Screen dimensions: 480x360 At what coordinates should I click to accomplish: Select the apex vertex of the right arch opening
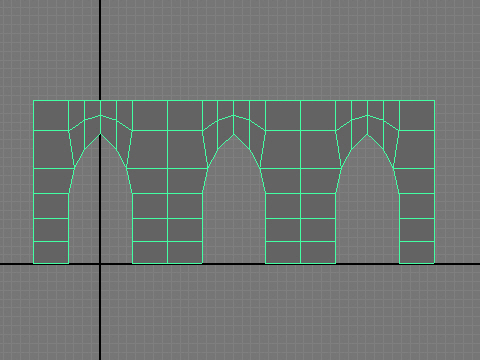pyautogui.click(x=368, y=134)
